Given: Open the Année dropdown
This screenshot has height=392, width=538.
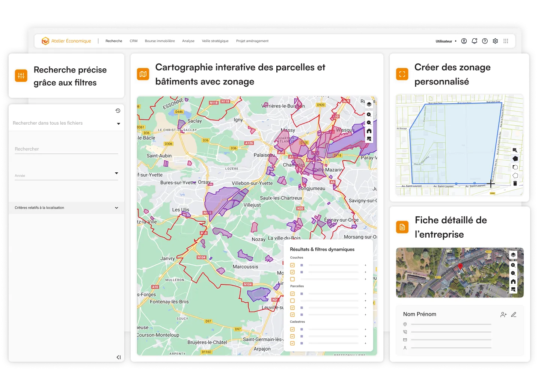Looking at the screenshot, I should 66,175.
